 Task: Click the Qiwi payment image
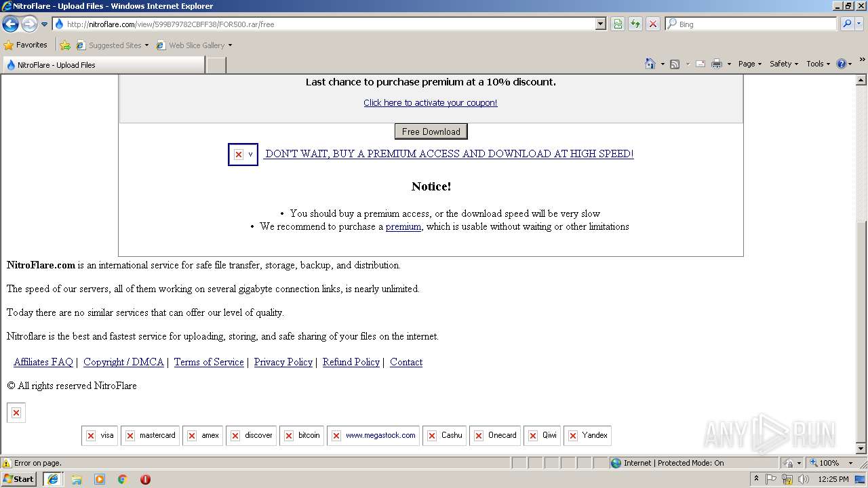542,436
